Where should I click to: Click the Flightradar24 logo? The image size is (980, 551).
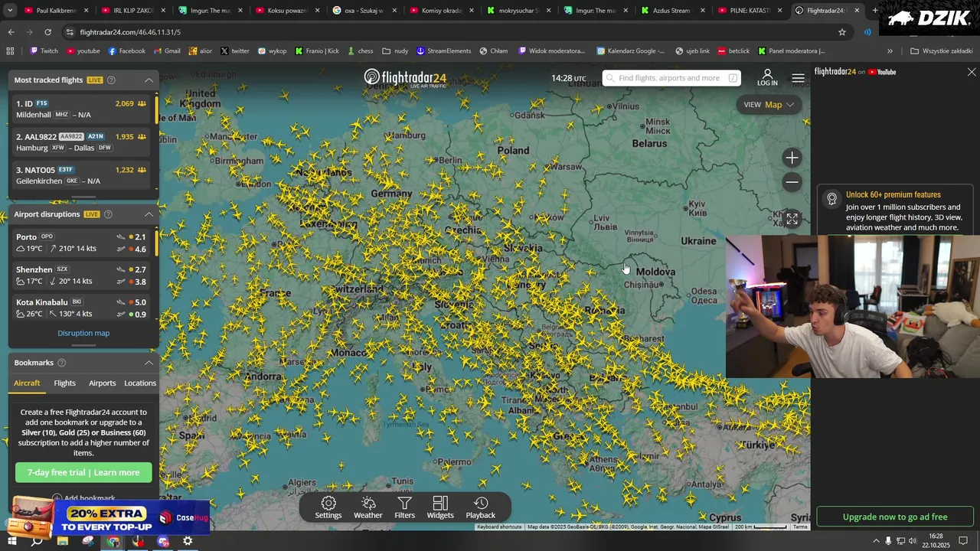tap(405, 78)
